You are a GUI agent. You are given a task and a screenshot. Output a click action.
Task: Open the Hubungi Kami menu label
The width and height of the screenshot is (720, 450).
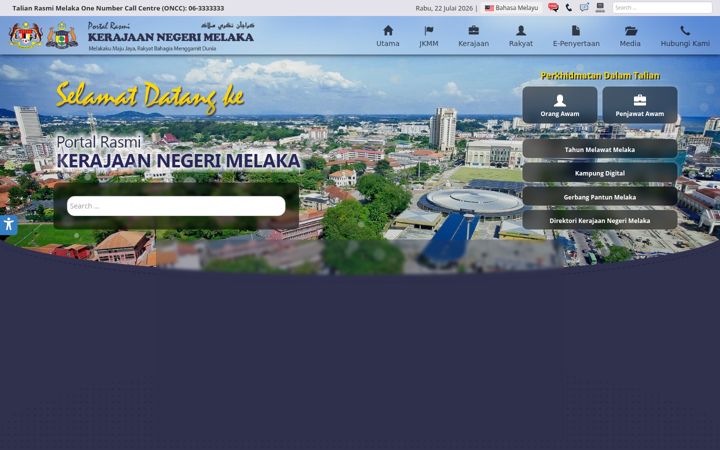coord(685,44)
